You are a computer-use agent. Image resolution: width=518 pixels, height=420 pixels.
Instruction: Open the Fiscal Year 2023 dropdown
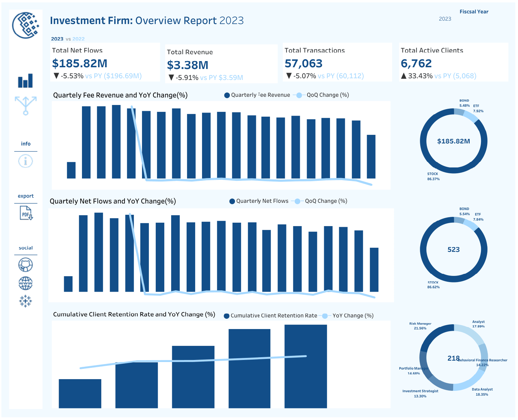[x=445, y=19]
